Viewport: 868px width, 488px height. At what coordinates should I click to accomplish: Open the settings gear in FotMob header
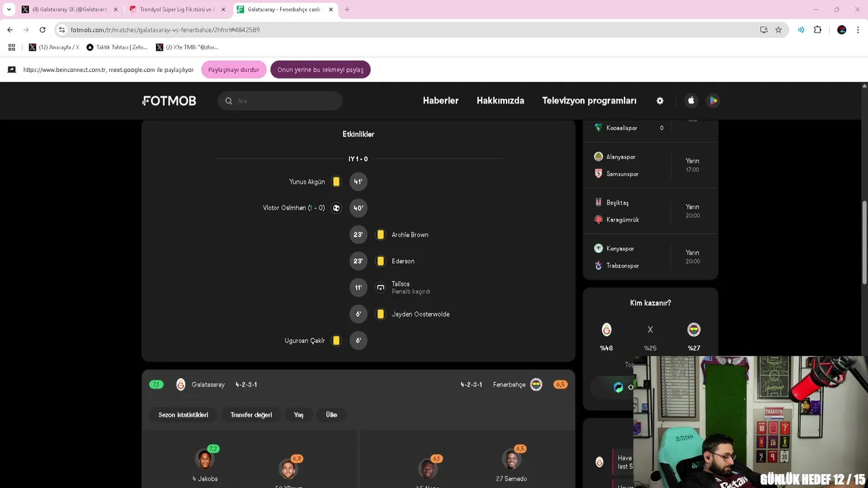coord(660,101)
